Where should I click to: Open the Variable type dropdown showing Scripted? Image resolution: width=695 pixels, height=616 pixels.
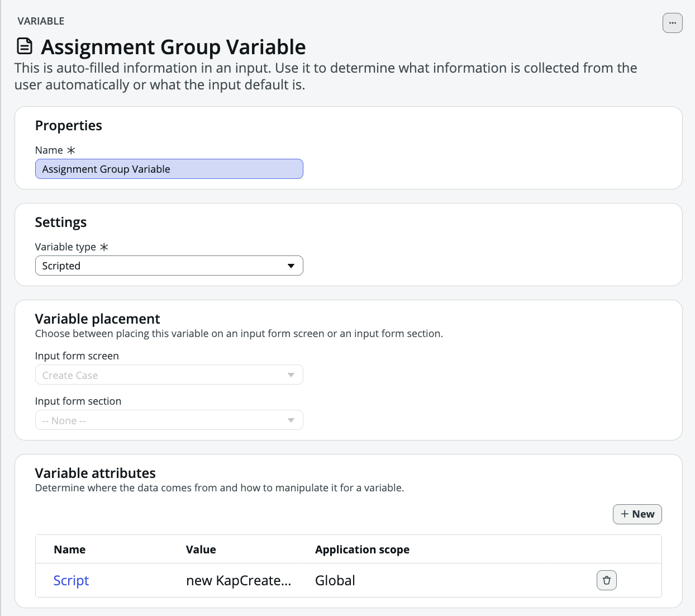coord(169,266)
